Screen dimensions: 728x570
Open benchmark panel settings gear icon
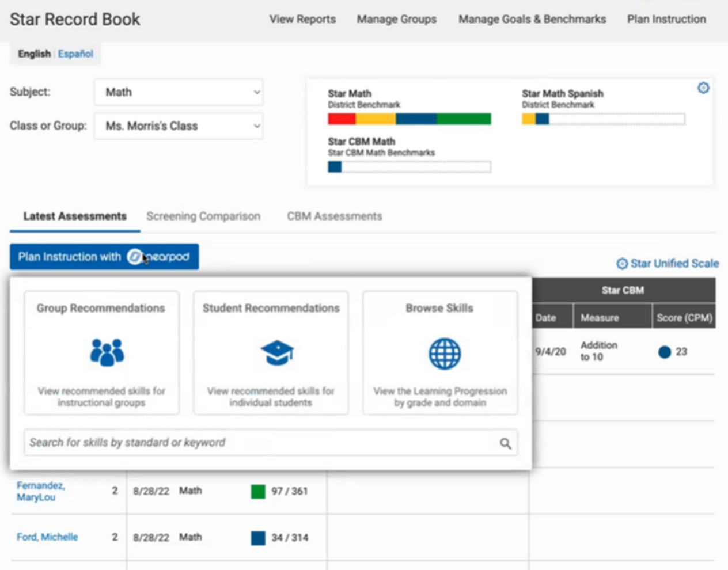pos(703,88)
